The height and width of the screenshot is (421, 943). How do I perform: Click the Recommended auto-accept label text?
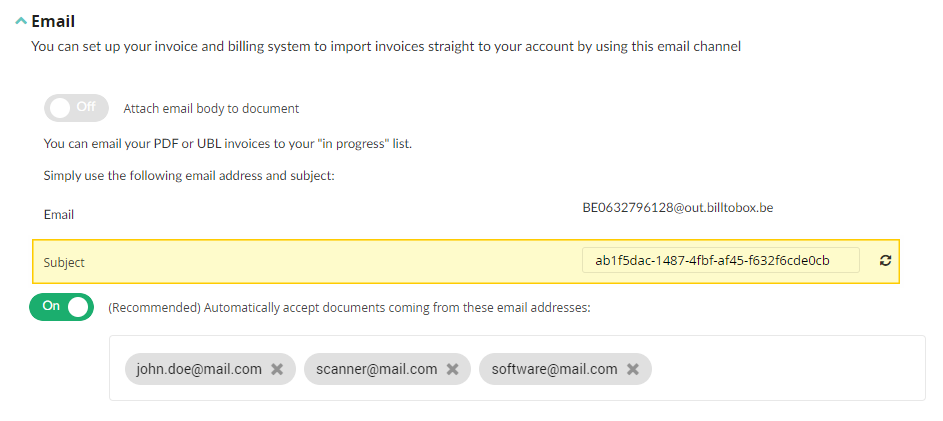click(349, 308)
